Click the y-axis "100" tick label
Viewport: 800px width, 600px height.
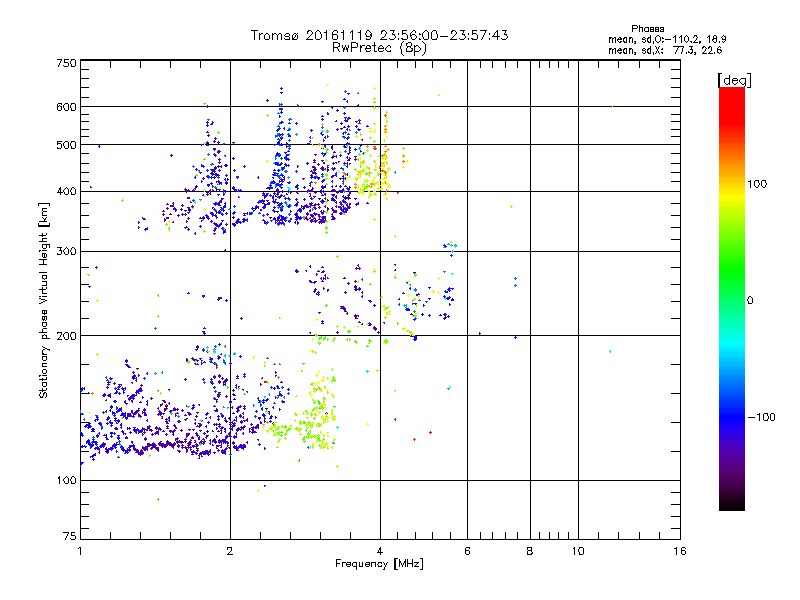(66, 480)
